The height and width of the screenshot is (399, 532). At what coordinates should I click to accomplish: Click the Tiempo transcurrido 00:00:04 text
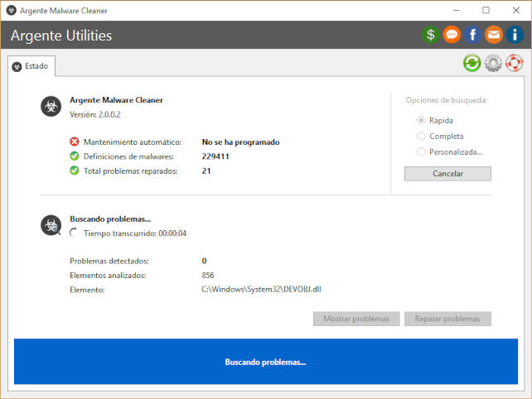pos(135,233)
